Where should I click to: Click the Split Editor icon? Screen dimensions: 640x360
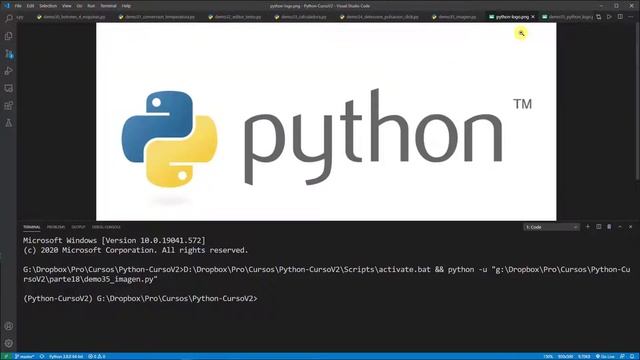pyautogui.click(x=620, y=17)
